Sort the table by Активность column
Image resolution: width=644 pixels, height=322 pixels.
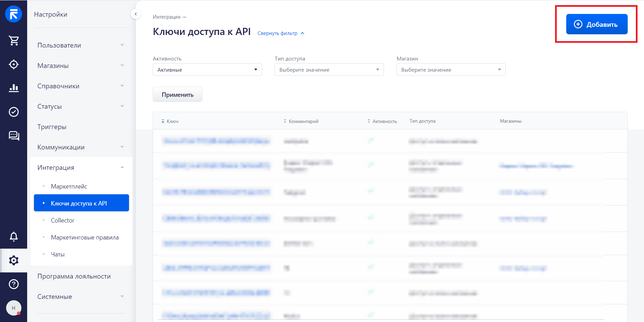click(x=382, y=121)
